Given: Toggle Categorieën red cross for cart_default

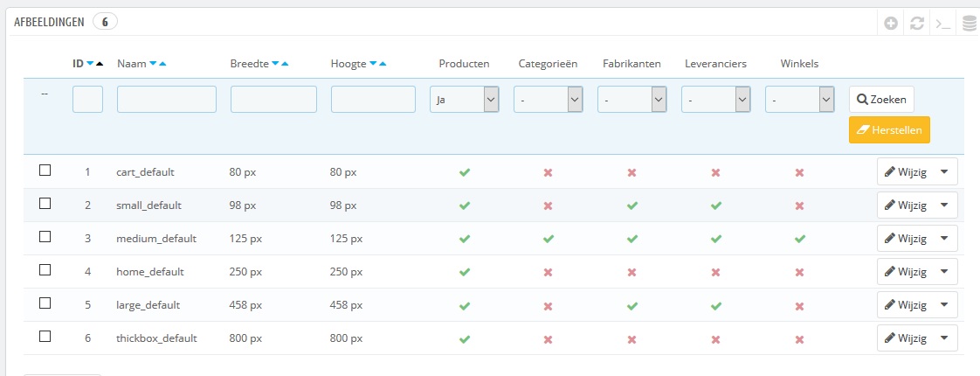Looking at the screenshot, I should (548, 172).
